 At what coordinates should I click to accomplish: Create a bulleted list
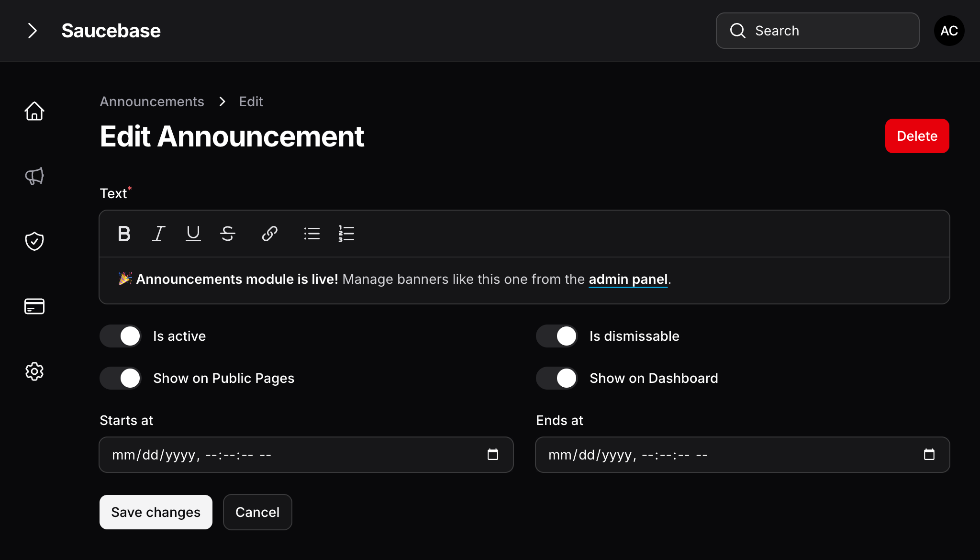click(312, 234)
